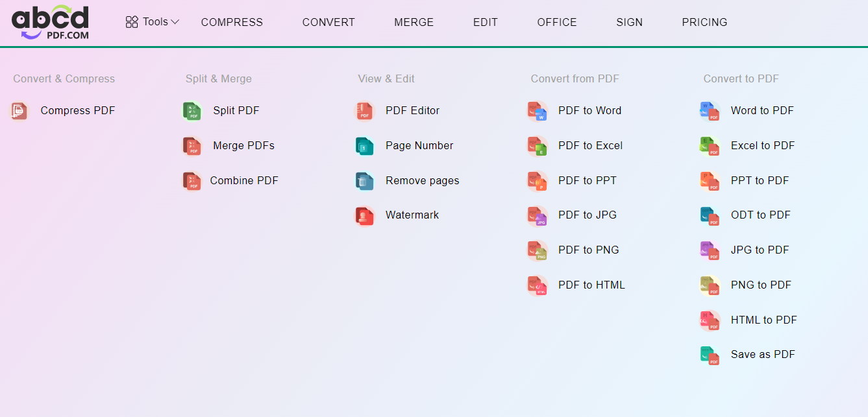Go to the PRICING page
868x417 pixels.
704,22
